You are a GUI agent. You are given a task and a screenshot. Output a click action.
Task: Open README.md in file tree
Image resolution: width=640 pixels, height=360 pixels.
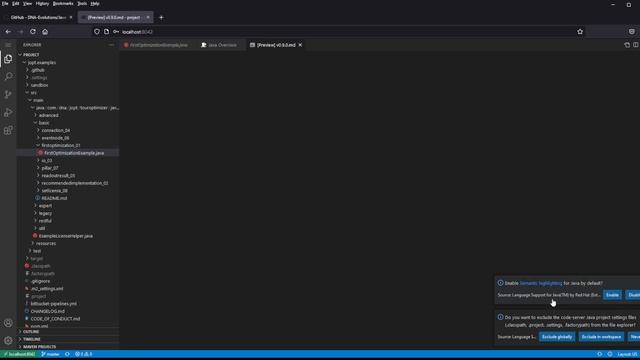[68, 198]
